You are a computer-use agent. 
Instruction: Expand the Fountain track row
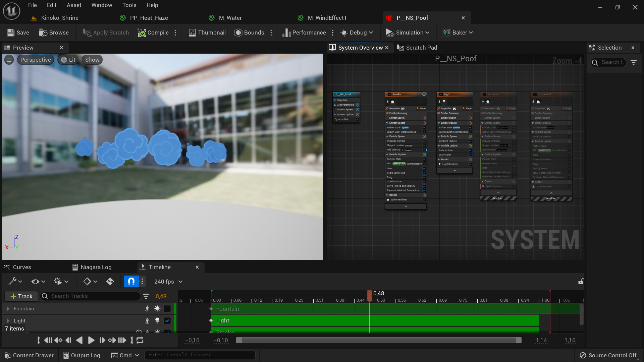point(8,309)
